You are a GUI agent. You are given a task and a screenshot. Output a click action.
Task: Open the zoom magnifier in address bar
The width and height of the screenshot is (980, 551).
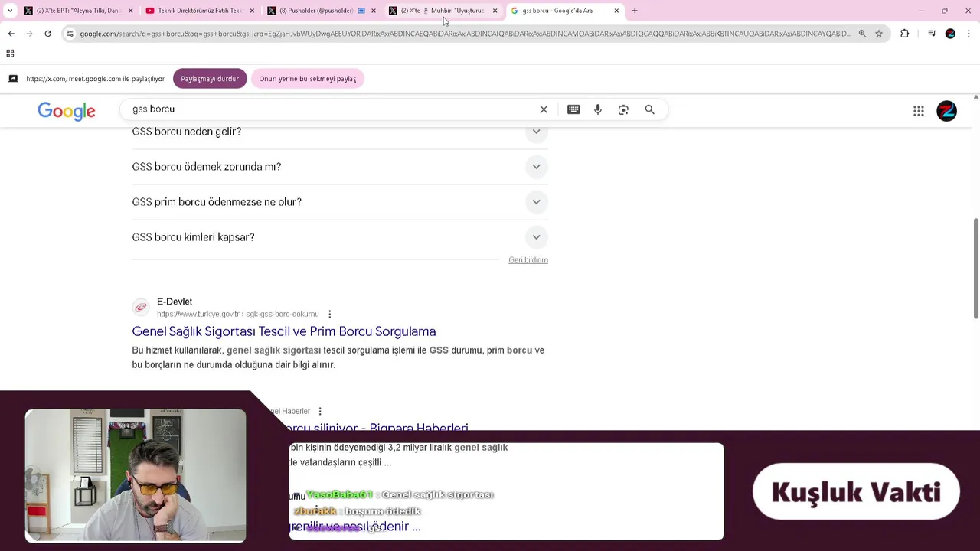click(862, 34)
